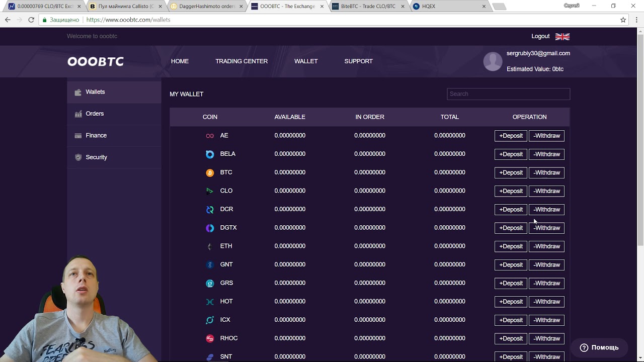Open a new browser tab
Viewport: 644px width, 362px height.
tap(499, 7)
